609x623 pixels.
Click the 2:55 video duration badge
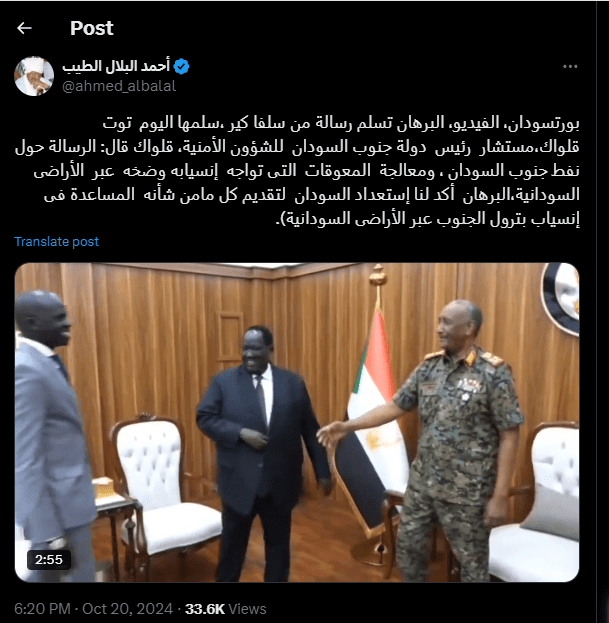49,559
